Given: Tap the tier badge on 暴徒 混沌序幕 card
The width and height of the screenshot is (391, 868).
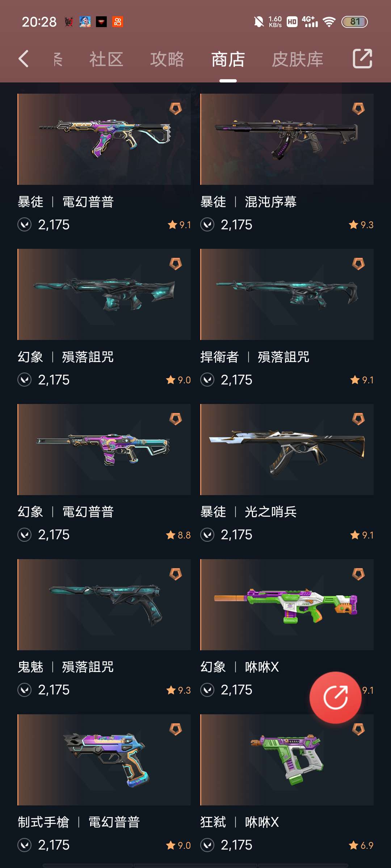Looking at the screenshot, I should coord(358,109).
